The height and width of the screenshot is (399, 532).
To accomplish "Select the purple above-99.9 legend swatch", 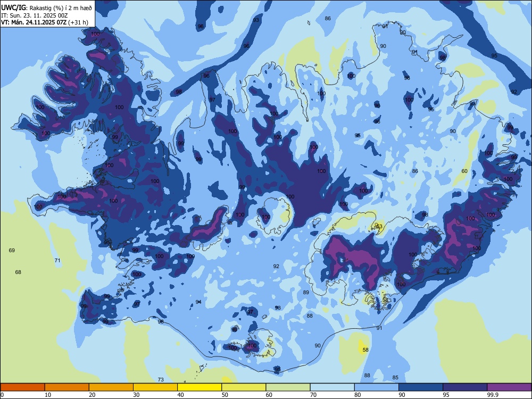I will coord(509,387).
